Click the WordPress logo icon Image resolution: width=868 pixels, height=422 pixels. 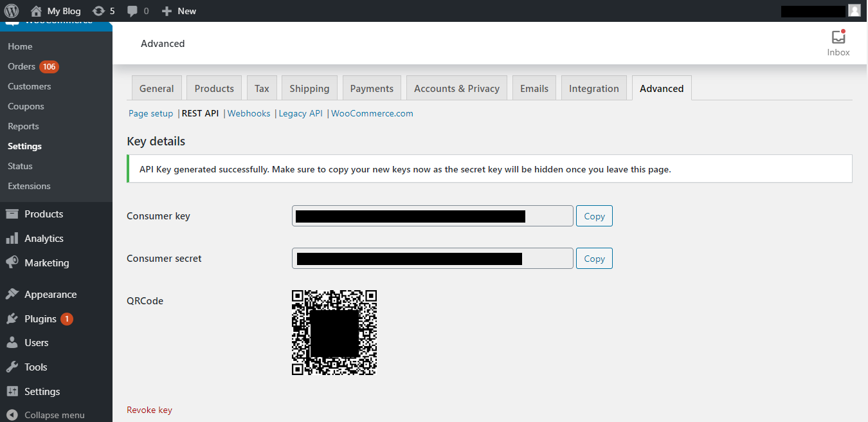point(12,11)
